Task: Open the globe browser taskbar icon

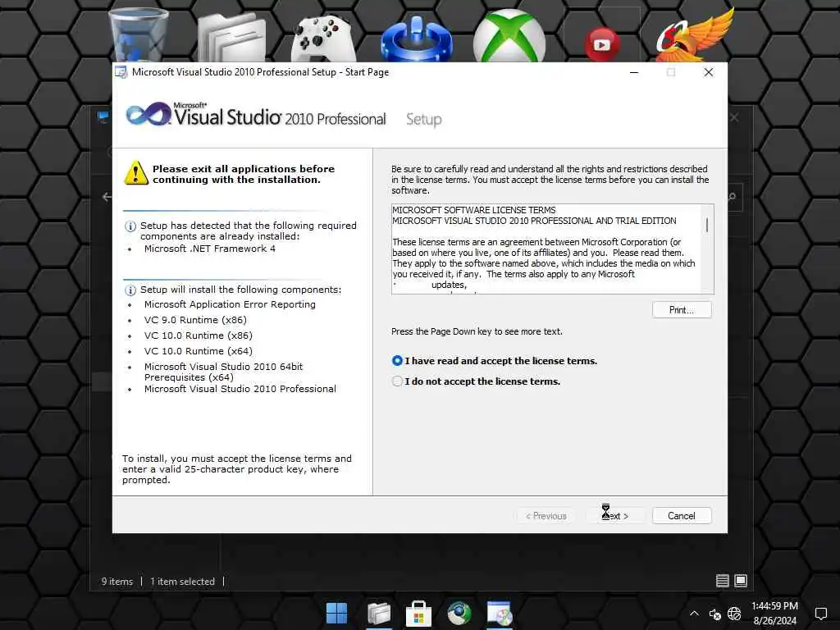Action: (x=459, y=614)
